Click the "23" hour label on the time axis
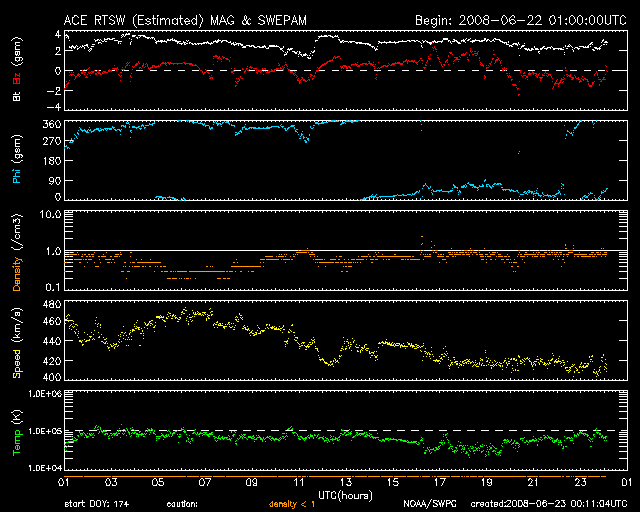 point(580,483)
